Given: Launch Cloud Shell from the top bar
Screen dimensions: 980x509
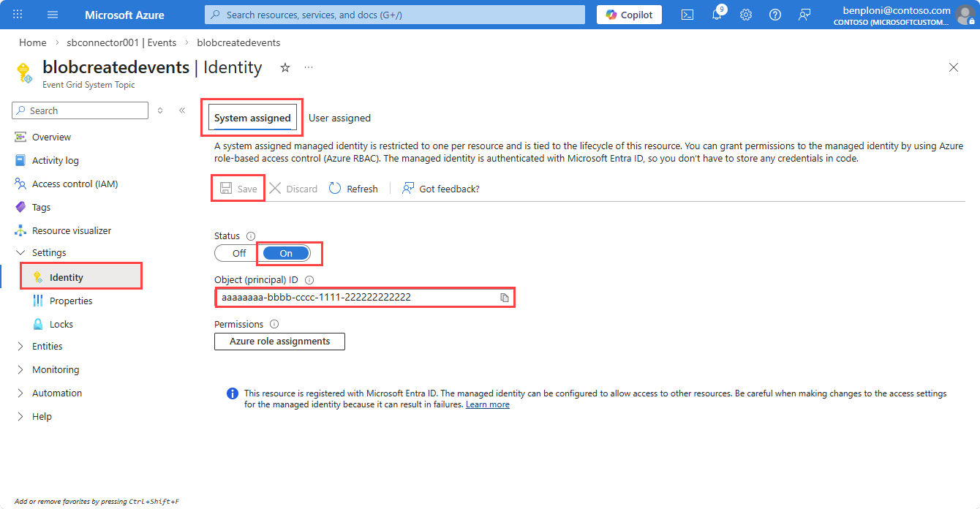Looking at the screenshot, I should click(x=687, y=15).
